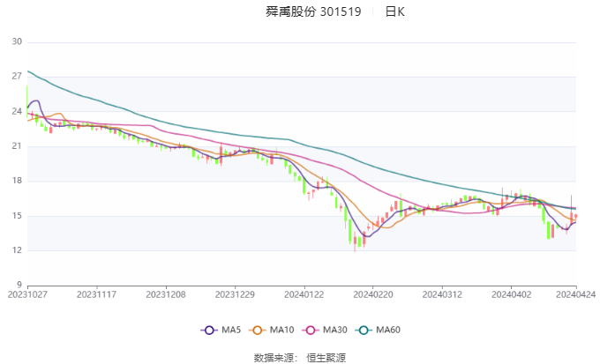Click x-axis date label 20231208

[166, 294]
